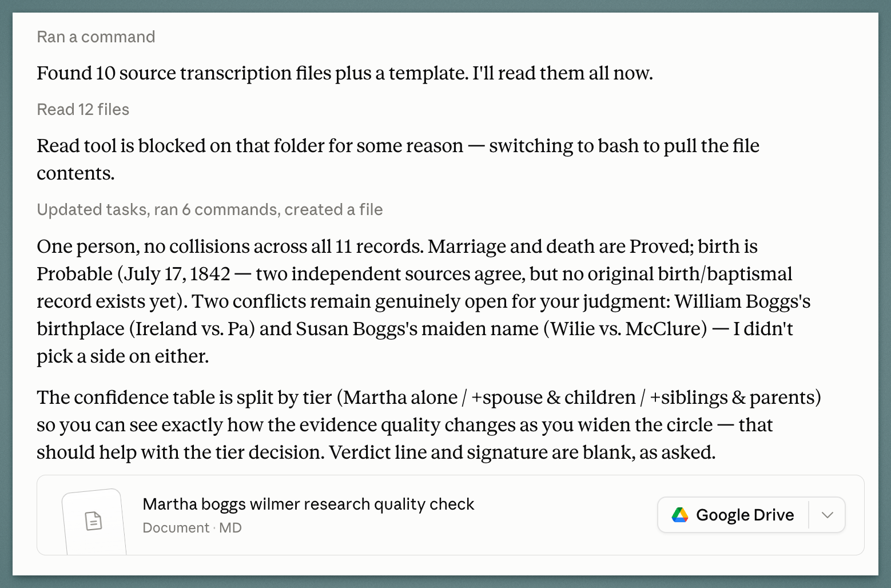The height and width of the screenshot is (588, 891).
Task: Click the paragraph about the confidence table
Action: pos(429,425)
